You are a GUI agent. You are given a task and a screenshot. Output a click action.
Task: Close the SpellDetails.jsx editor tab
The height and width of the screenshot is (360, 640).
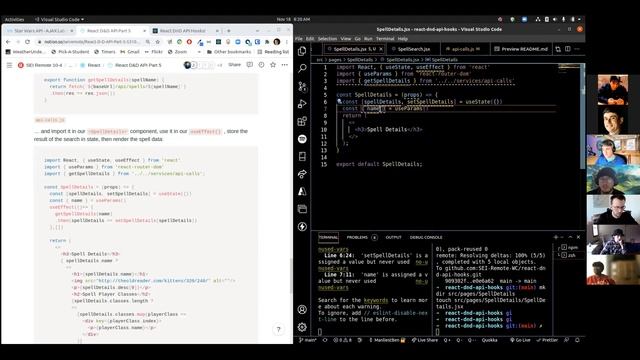(381, 49)
